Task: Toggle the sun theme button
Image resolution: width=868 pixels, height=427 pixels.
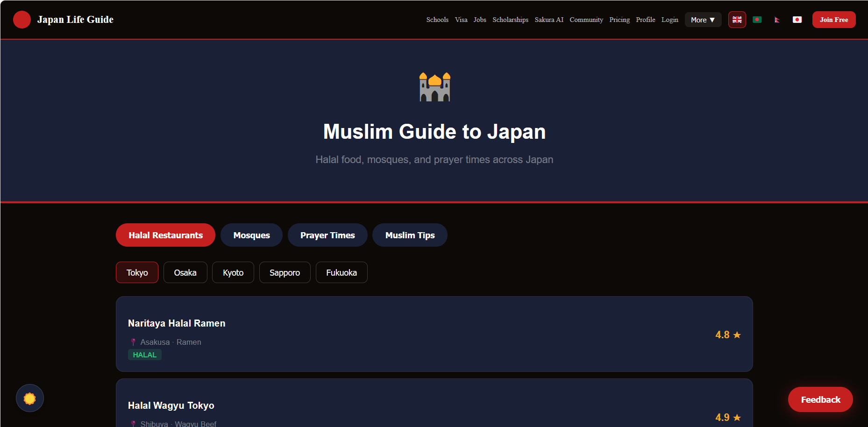Action: 30,398
